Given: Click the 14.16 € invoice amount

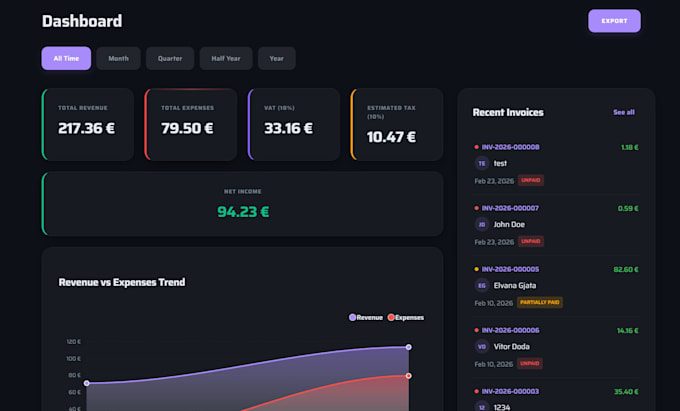Looking at the screenshot, I should pyautogui.click(x=628, y=331).
